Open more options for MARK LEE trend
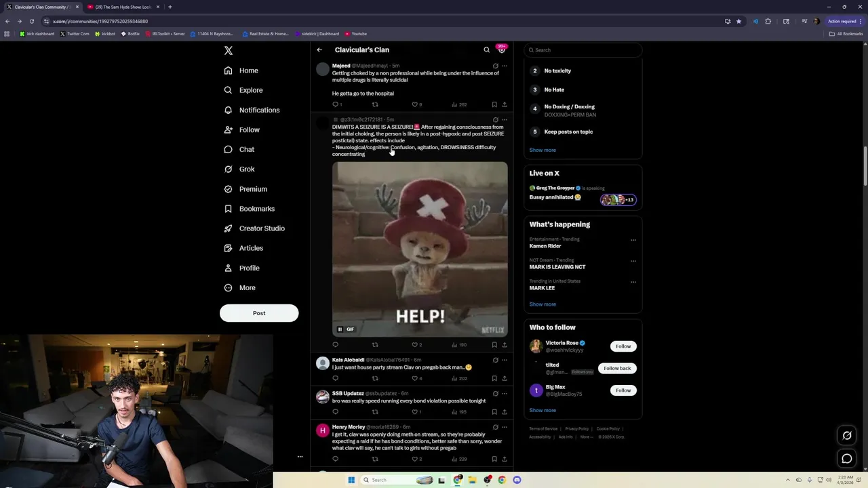The image size is (868, 488). click(x=633, y=282)
